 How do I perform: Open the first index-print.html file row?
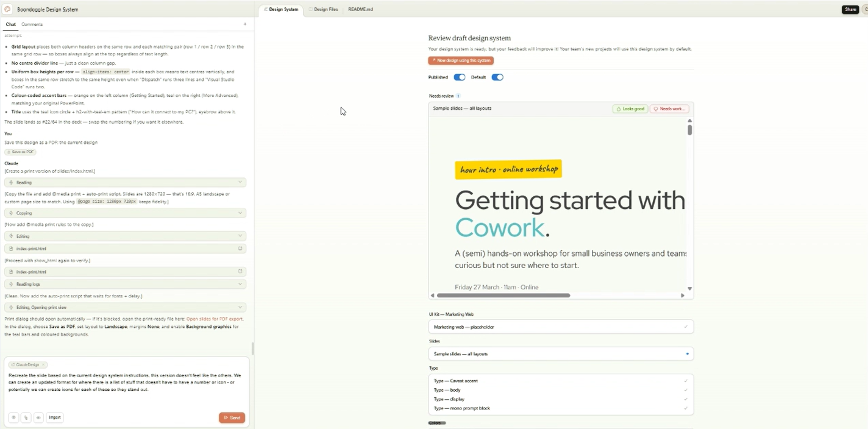125,249
